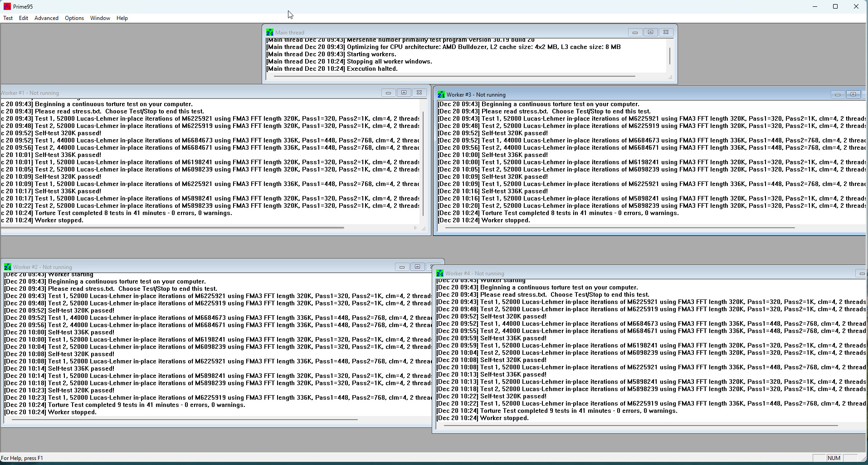This screenshot has width=868, height=465.
Task: Click the NUM indicator in status bar
Action: pos(834,458)
